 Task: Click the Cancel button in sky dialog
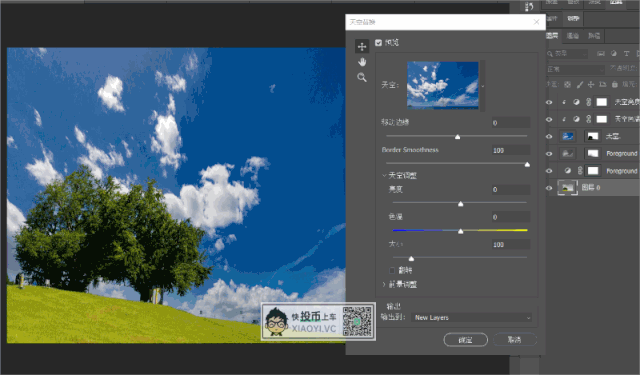pos(515,339)
